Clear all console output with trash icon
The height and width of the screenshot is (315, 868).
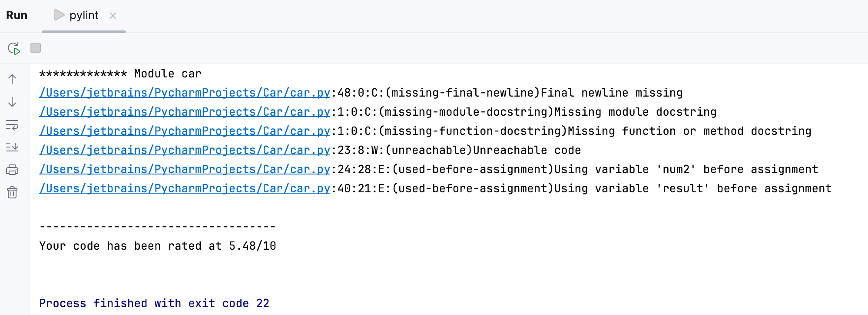click(x=12, y=193)
